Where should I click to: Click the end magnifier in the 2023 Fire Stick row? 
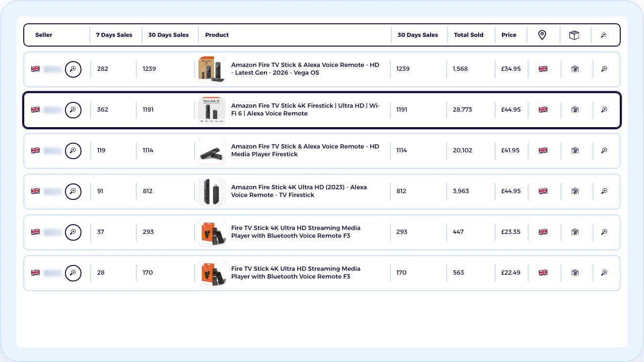tap(604, 191)
